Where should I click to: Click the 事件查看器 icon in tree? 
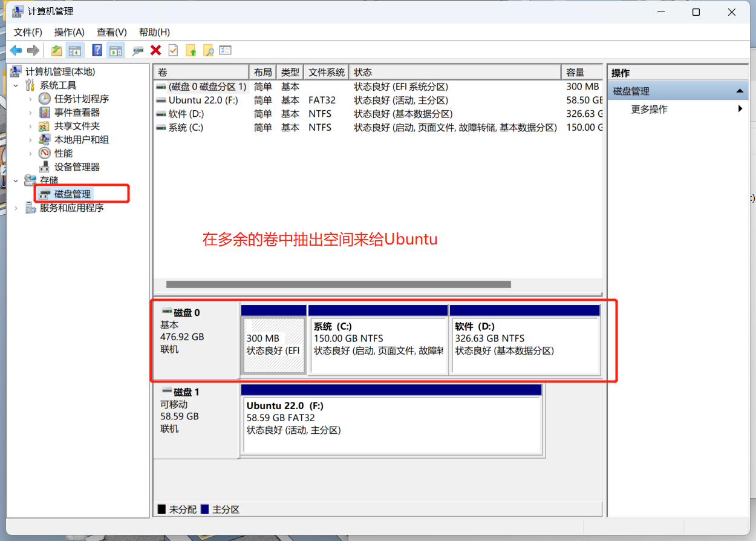tap(45, 113)
